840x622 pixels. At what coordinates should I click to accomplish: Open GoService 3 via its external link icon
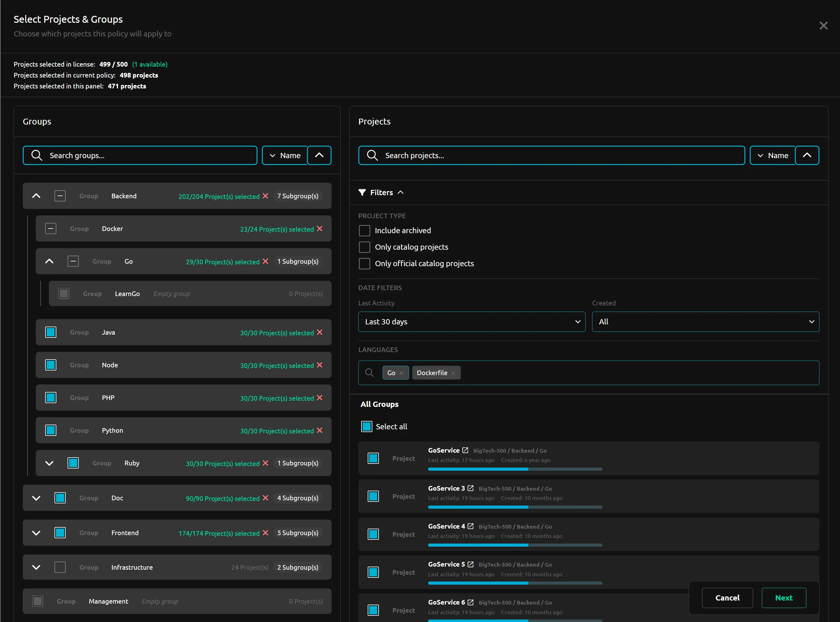471,488
